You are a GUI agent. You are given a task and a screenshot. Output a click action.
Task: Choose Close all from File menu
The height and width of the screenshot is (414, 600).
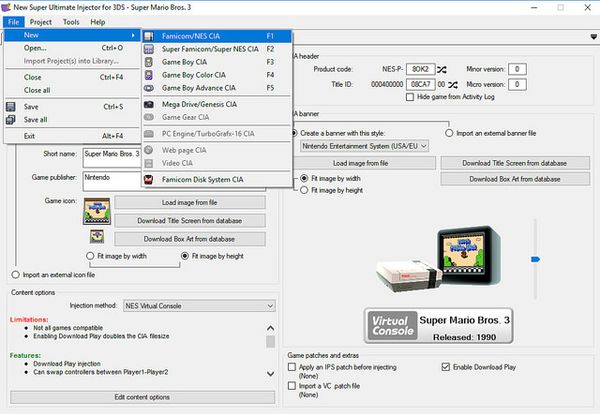pyautogui.click(x=73, y=90)
